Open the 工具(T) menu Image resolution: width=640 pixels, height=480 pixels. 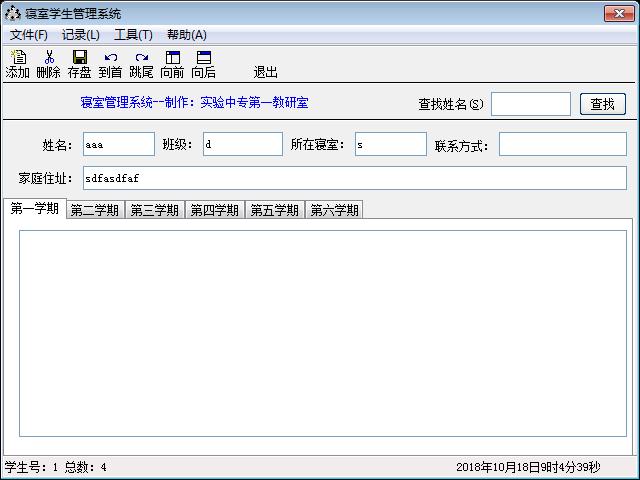click(133, 35)
